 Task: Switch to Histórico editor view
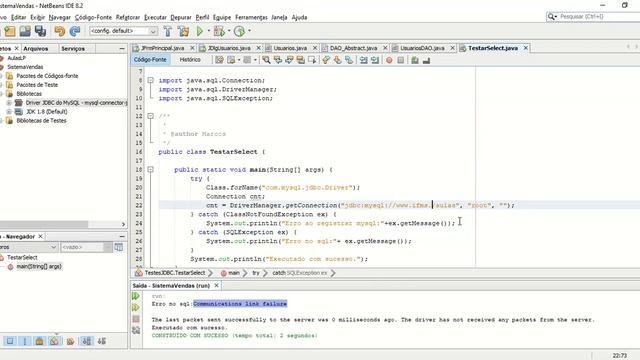(x=190, y=60)
